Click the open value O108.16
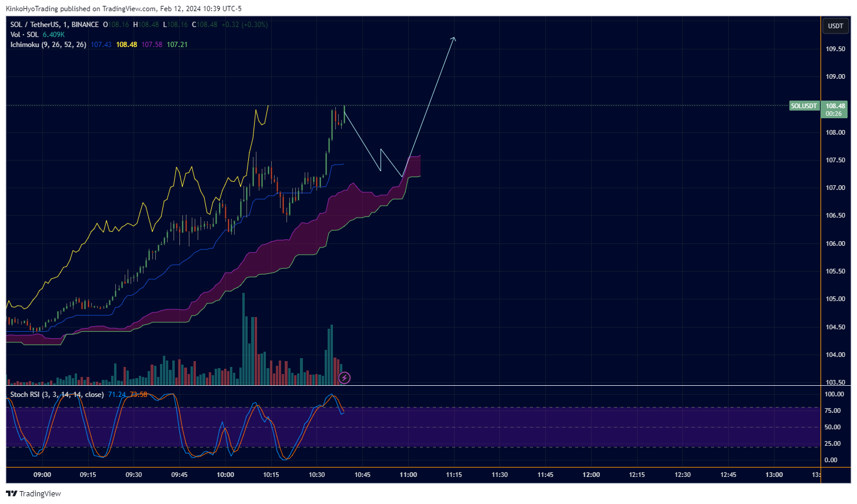 (x=116, y=25)
